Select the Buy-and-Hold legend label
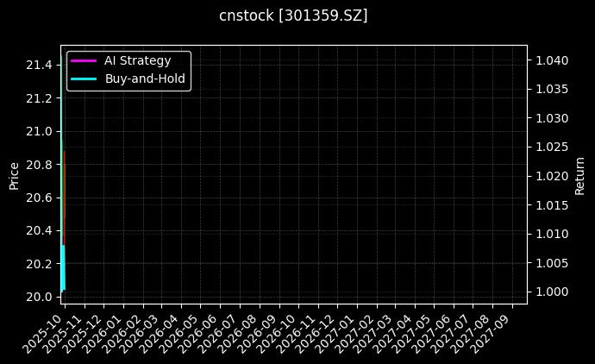Viewport: 595px width, 364px height. pos(145,78)
